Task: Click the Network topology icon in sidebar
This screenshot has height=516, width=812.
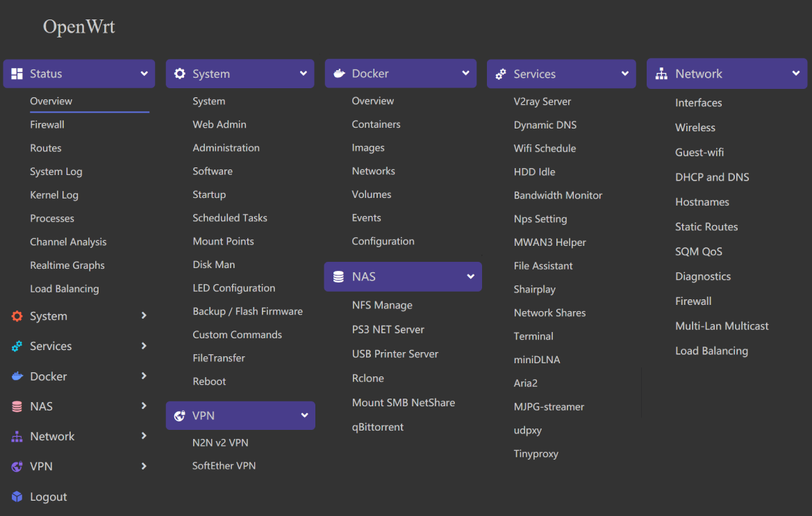Action: (x=17, y=436)
